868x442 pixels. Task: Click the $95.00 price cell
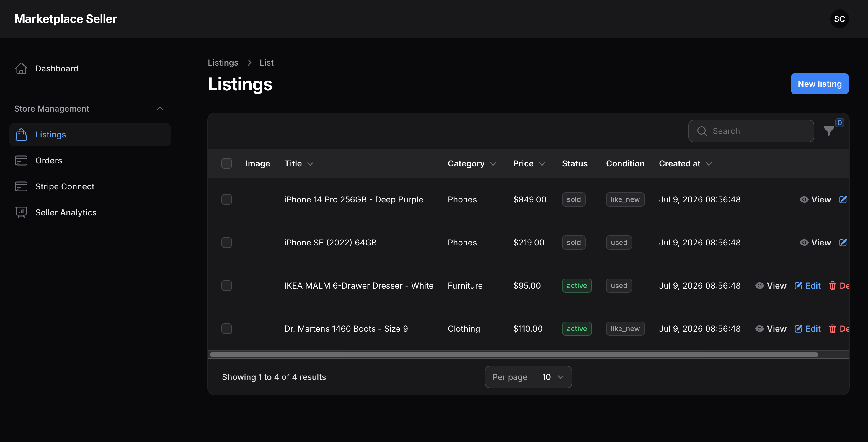tap(527, 285)
